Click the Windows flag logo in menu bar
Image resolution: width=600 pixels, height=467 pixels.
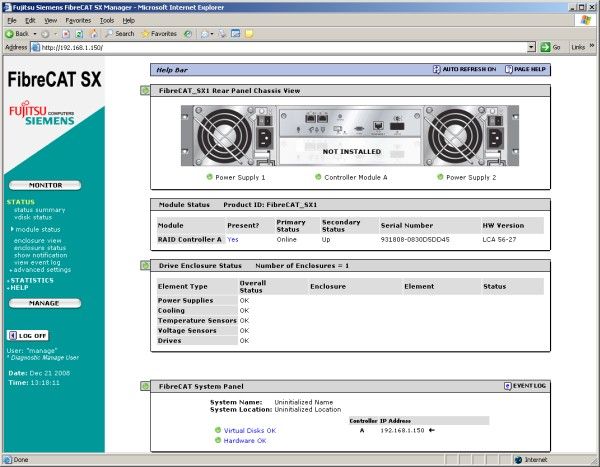click(585, 20)
